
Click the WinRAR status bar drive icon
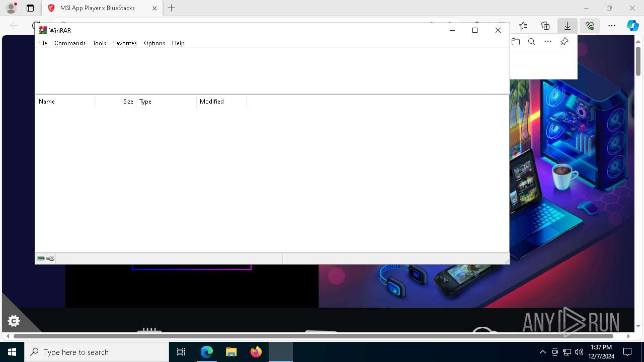[41, 258]
